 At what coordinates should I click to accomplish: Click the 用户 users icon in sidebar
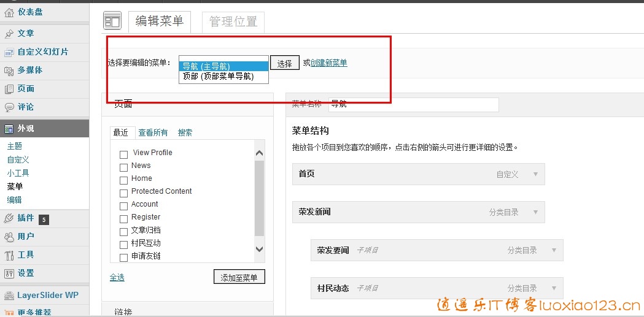pyautogui.click(x=9, y=237)
